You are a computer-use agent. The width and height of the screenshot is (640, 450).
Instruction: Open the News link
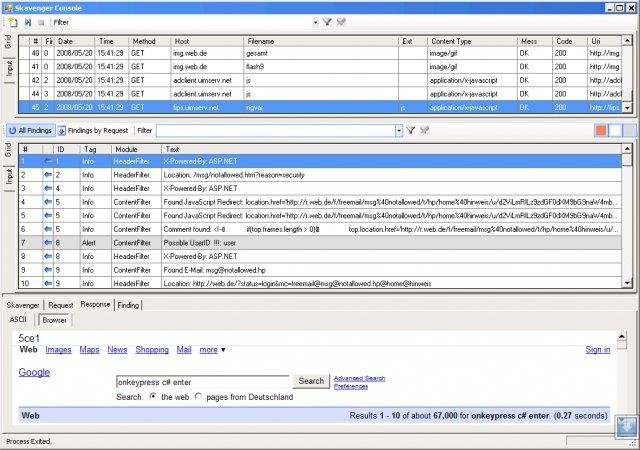tap(117, 350)
